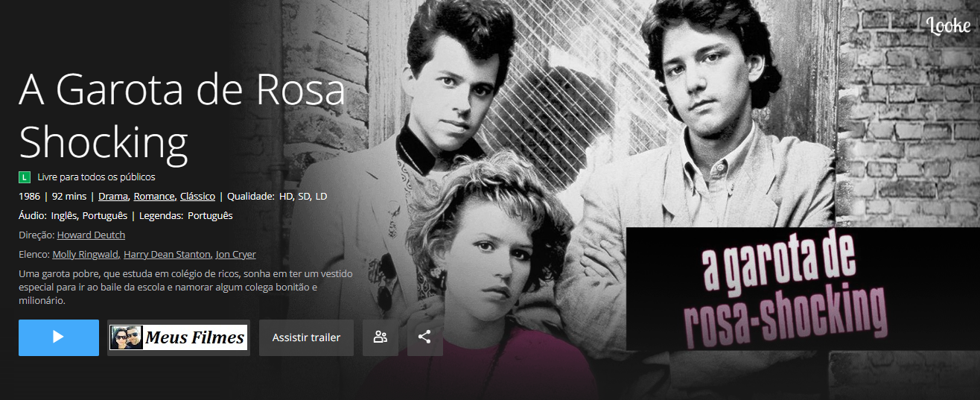Start the movie with the blue play button
980x400 pixels.
point(59,337)
